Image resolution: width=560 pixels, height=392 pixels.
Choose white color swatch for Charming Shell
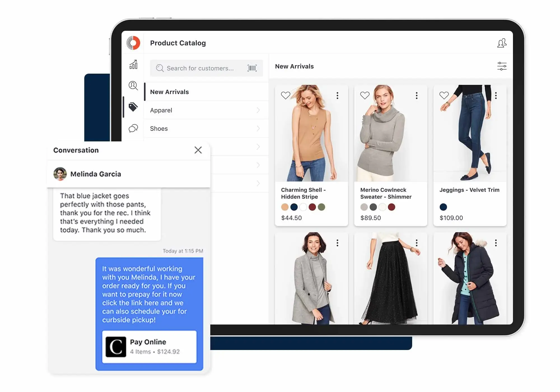click(x=303, y=207)
